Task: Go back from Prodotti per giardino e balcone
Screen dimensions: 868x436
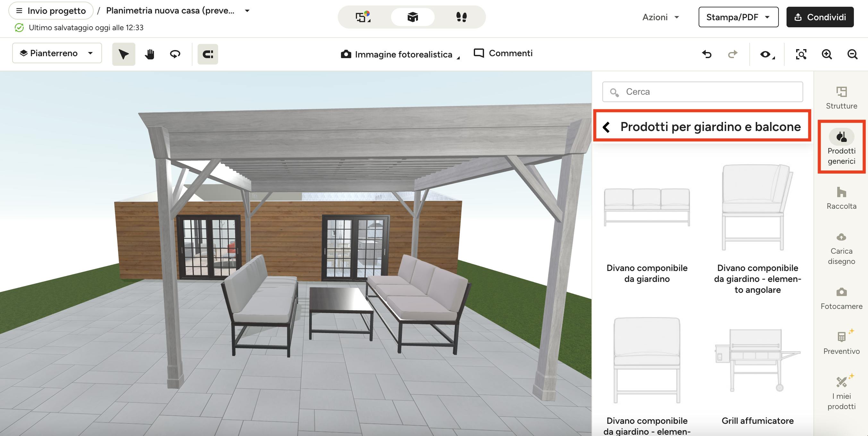Action: [607, 127]
